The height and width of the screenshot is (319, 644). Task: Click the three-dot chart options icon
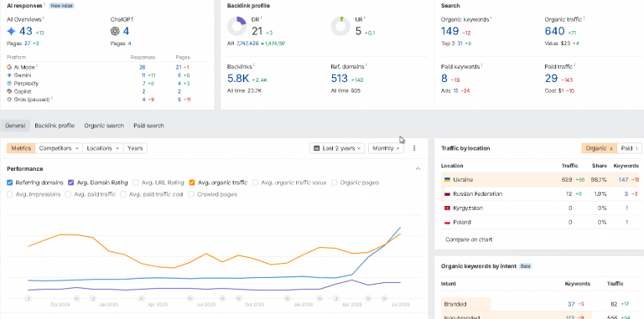(414, 148)
